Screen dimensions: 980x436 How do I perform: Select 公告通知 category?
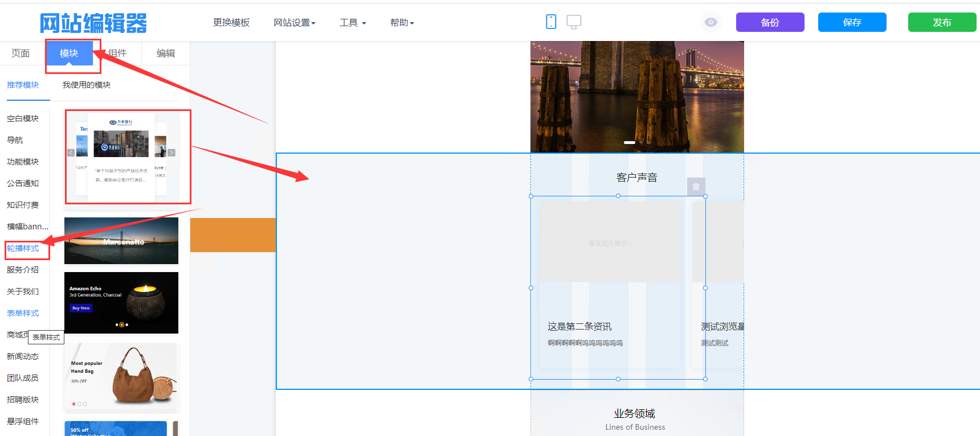[23, 183]
